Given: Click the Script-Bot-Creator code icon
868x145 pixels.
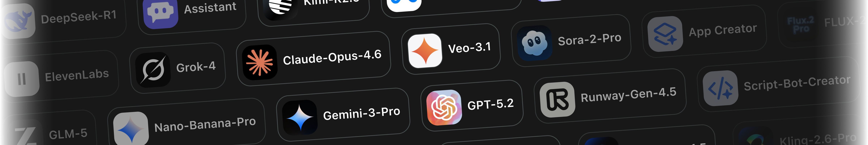Looking at the screenshot, I should coord(720,88).
